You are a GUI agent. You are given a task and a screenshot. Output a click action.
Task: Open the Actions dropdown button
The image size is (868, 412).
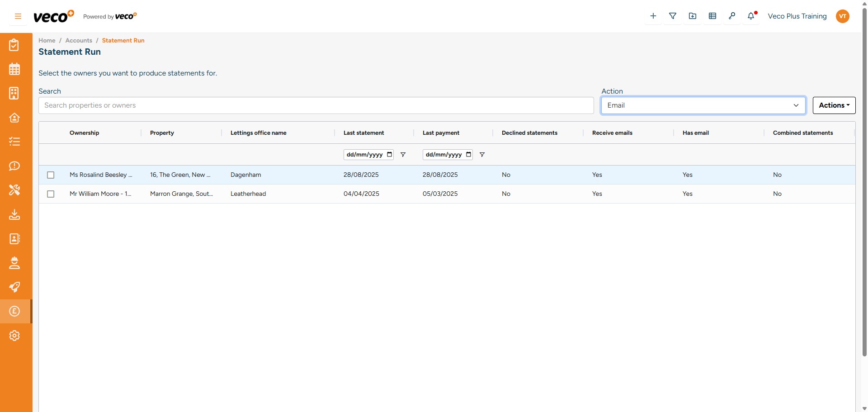(x=834, y=105)
